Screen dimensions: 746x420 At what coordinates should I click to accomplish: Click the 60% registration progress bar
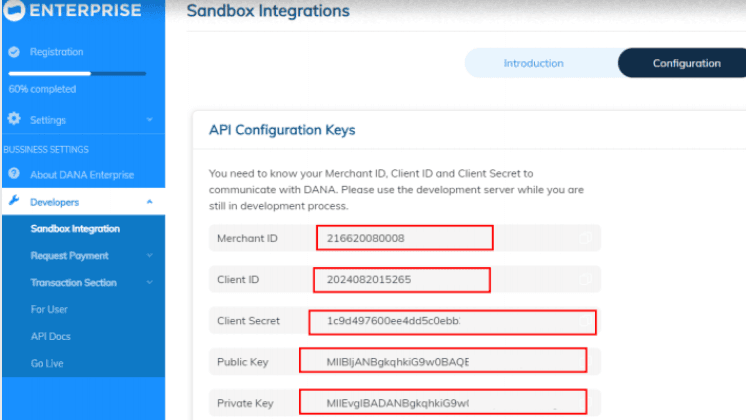pyautogui.click(x=77, y=73)
